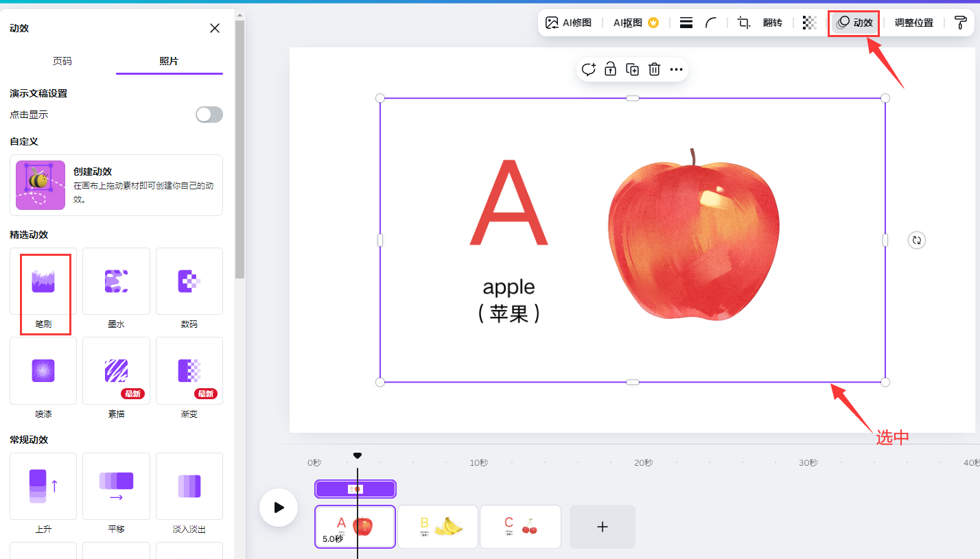The width and height of the screenshot is (980, 559).
Task: Duplicate the selected element
Action: point(633,69)
